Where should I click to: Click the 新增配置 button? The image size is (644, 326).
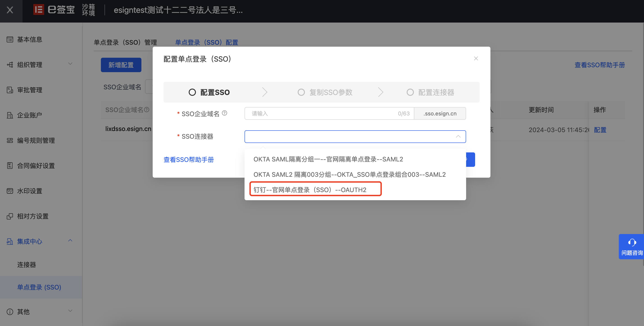(x=121, y=65)
